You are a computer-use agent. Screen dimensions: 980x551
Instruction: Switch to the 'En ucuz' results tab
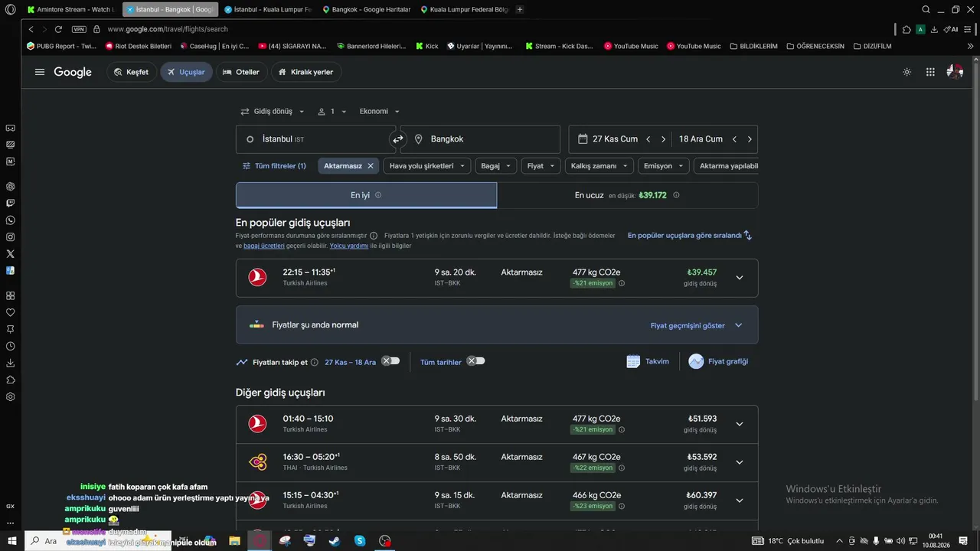[628, 195]
